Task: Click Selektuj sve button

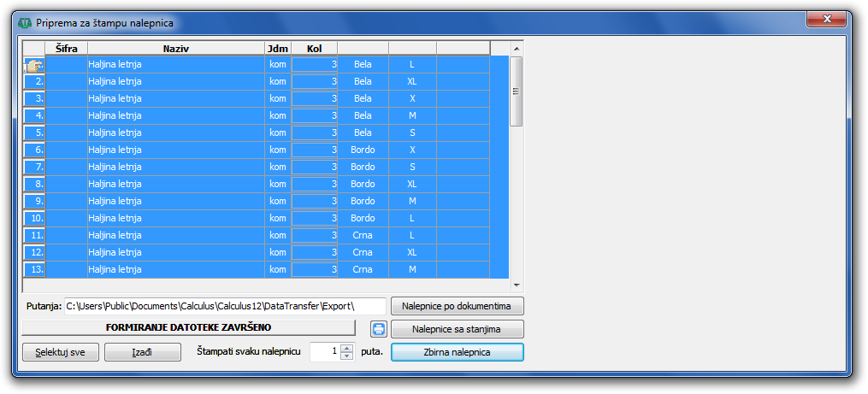Action: (61, 352)
